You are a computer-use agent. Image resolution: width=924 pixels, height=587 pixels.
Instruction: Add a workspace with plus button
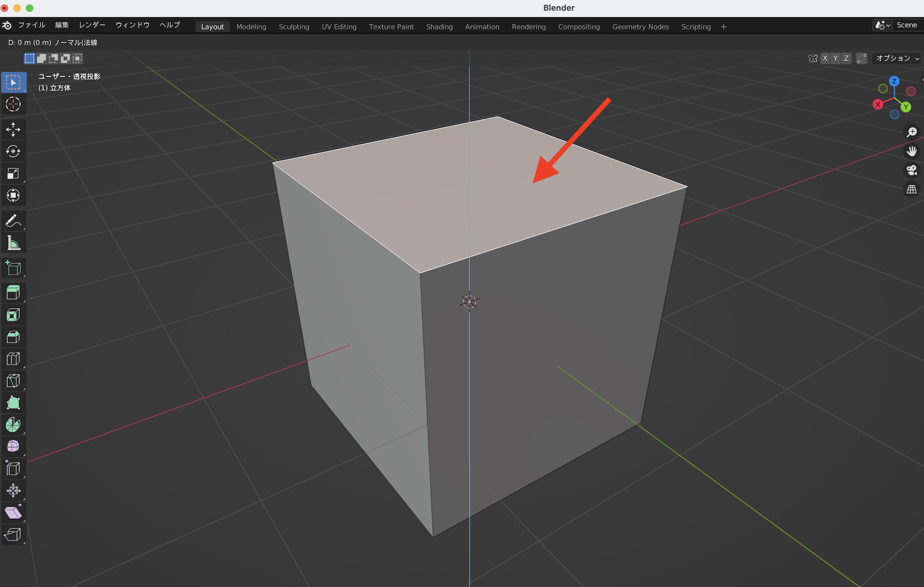click(723, 27)
